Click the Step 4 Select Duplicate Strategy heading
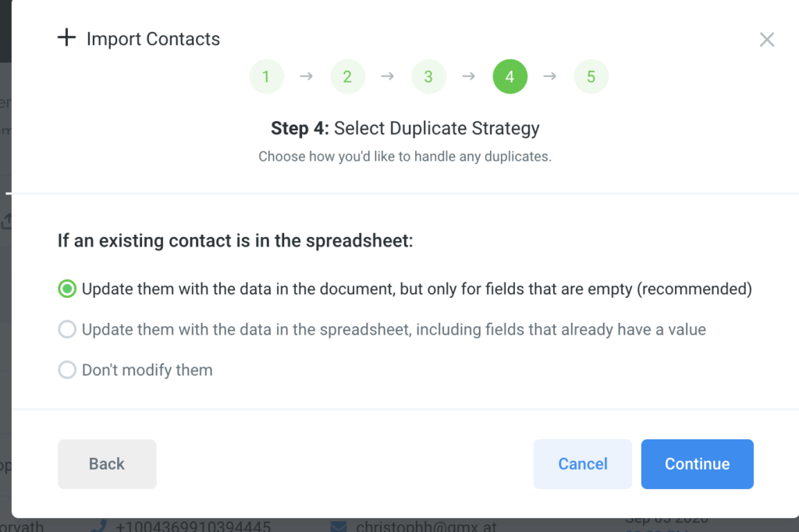Viewport: 799px width, 532px height. (x=405, y=128)
